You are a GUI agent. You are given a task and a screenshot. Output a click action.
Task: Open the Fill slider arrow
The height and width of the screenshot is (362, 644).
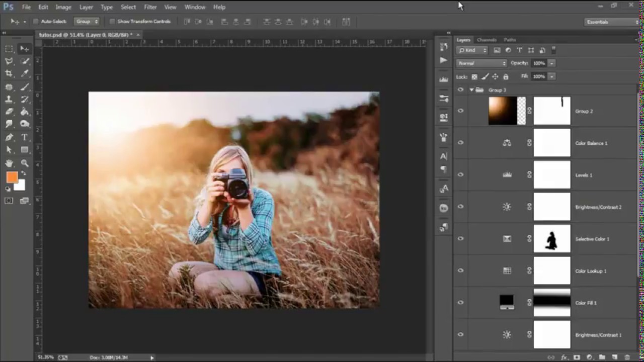pyautogui.click(x=551, y=76)
